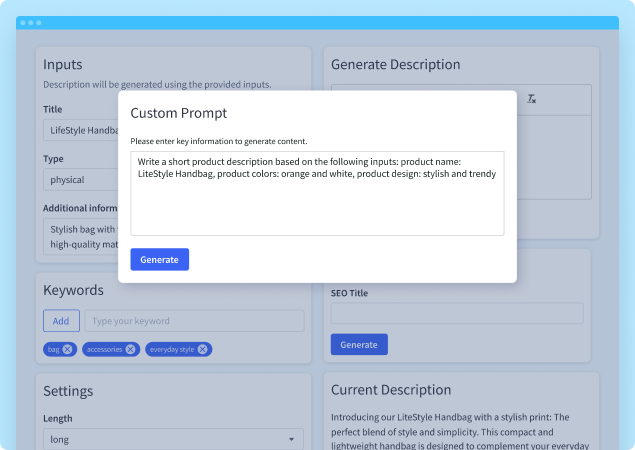
Task: Select the 'bag' keyword chip
Action: tap(53, 349)
